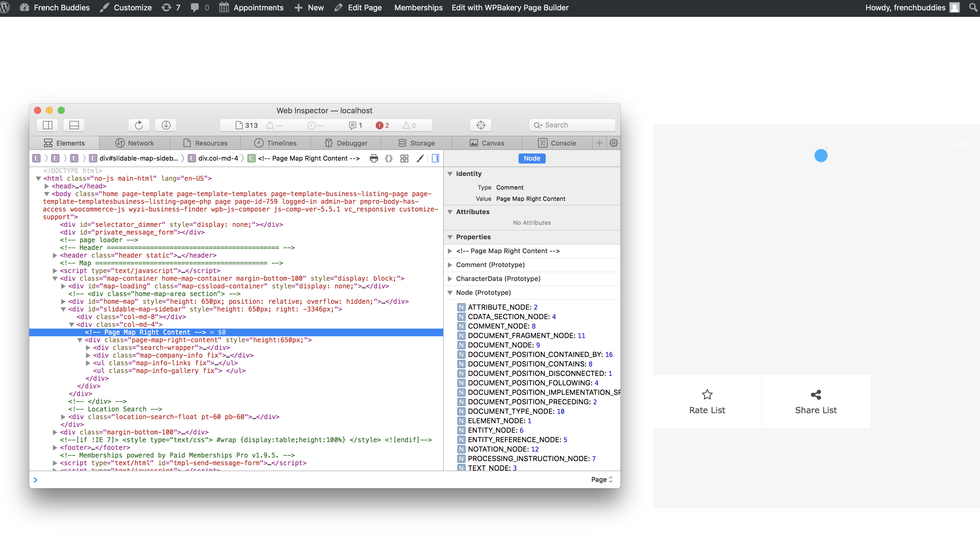Toggle docking inspector to bottom

pyautogui.click(x=73, y=125)
